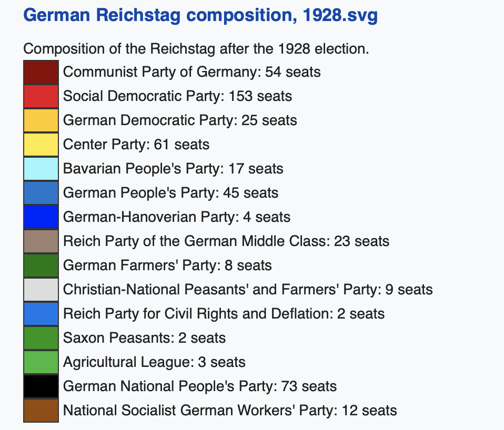The image size is (504, 430).
Task: Click the blue Civil Rights and Deflation swatch
Action: pyautogui.click(x=41, y=314)
